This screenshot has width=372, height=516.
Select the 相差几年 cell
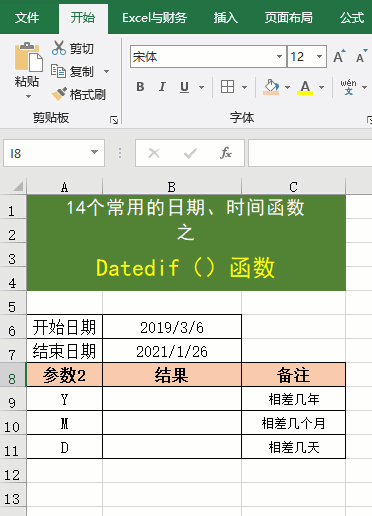pyautogui.click(x=293, y=399)
